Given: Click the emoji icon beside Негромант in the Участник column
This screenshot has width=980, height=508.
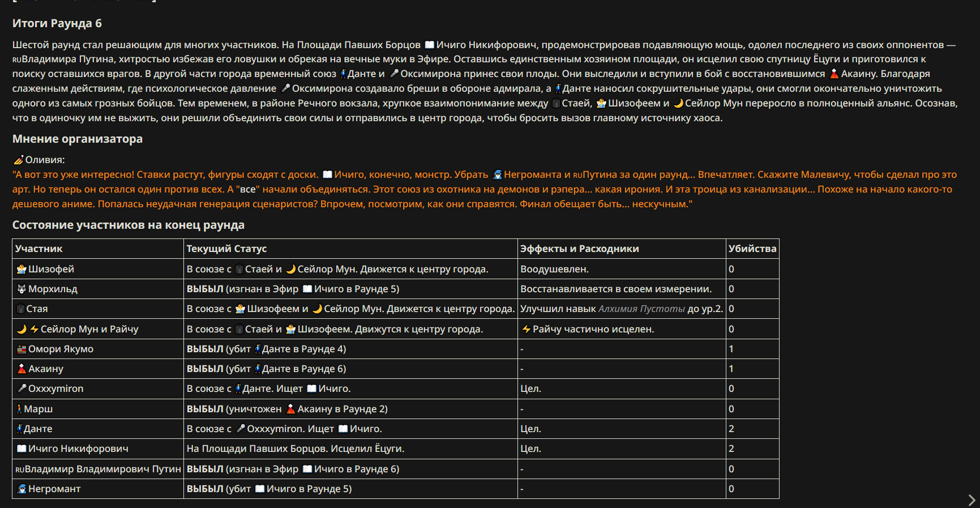Looking at the screenshot, I should pyautogui.click(x=22, y=489).
